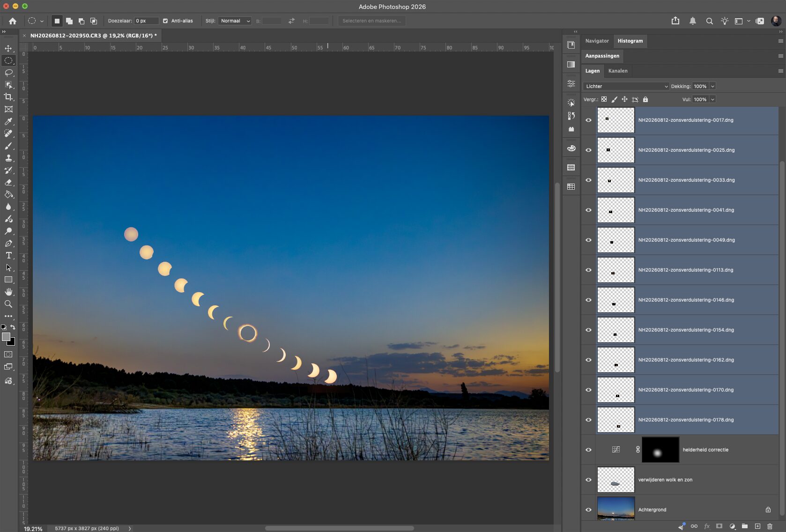This screenshot has width=786, height=532.
Task: Toggle the Anti-alias checkbox
Action: (165, 21)
